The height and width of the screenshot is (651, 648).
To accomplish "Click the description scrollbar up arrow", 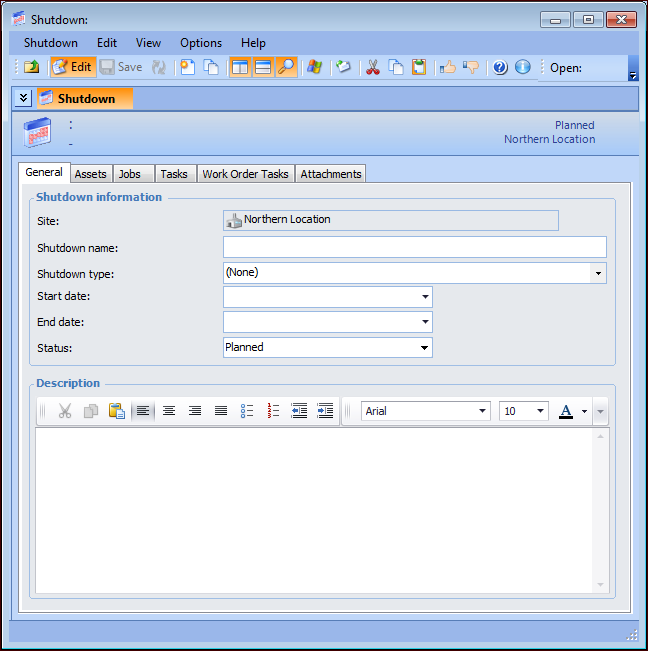I will tap(600, 436).
